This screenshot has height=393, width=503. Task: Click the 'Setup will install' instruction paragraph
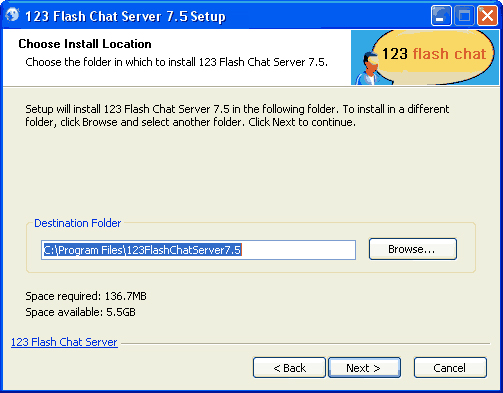(x=237, y=116)
